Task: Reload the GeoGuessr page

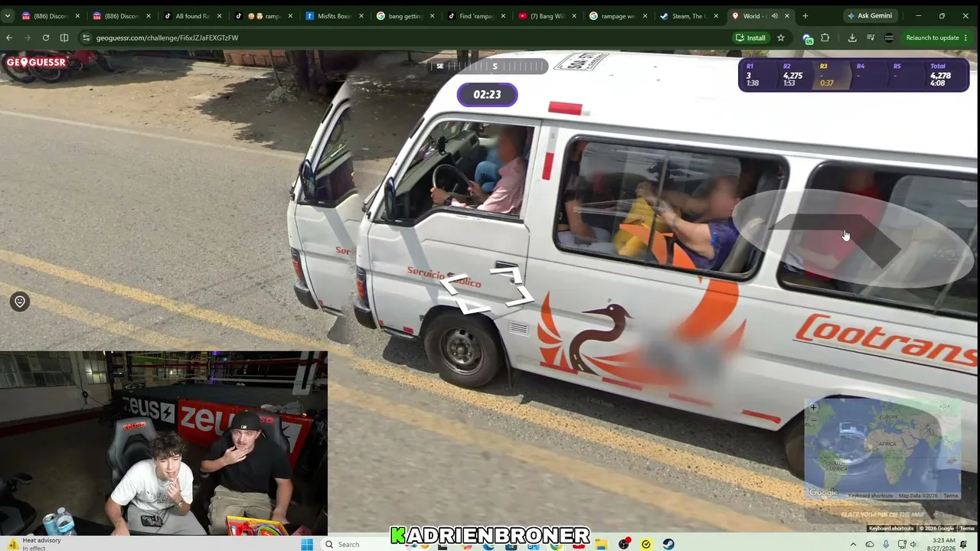Action: tap(46, 37)
